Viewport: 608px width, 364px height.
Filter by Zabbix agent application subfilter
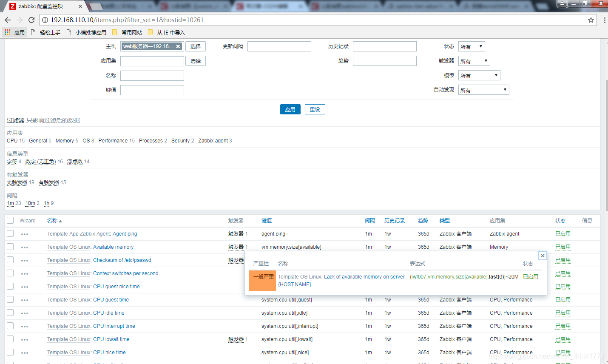click(x=213, y=141)
